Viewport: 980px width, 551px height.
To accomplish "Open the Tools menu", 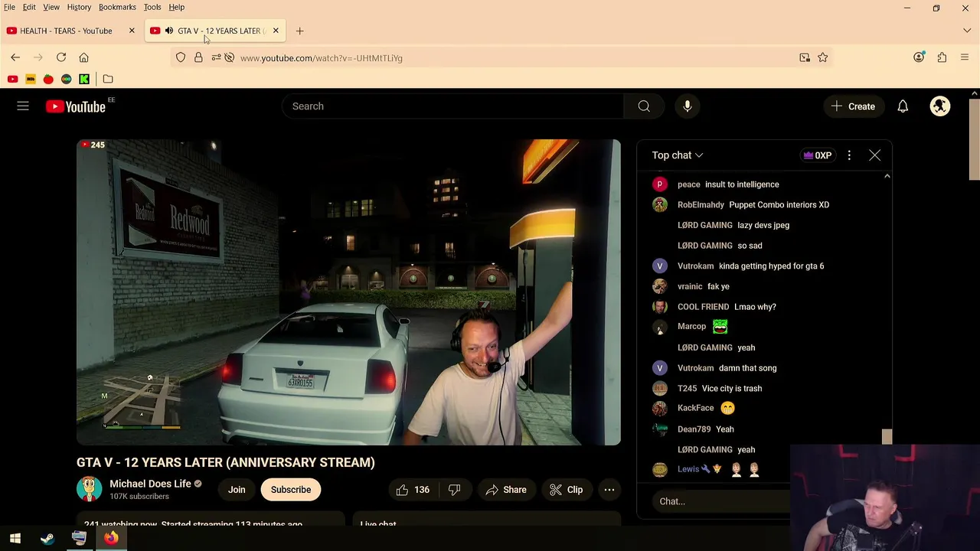I will coord(152,7).
